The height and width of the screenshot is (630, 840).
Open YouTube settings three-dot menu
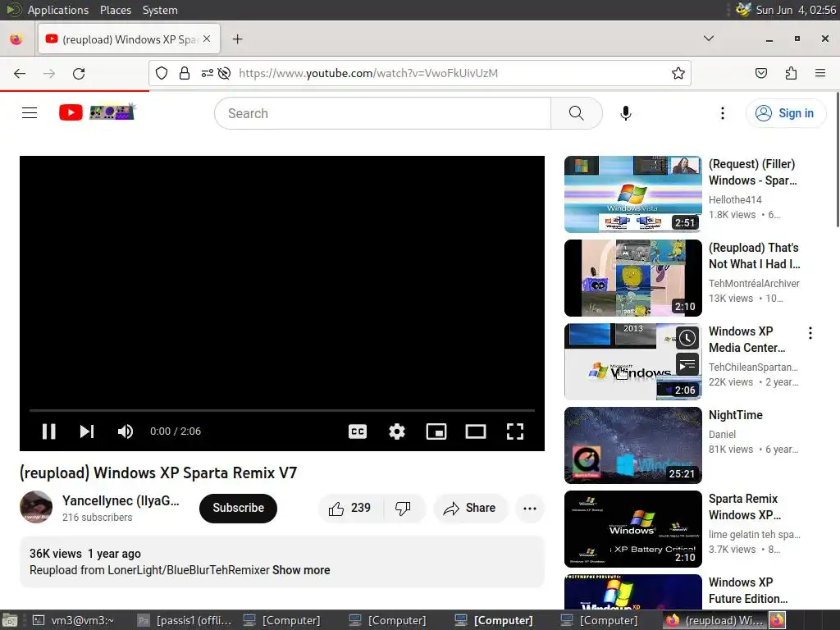(723, 113)
